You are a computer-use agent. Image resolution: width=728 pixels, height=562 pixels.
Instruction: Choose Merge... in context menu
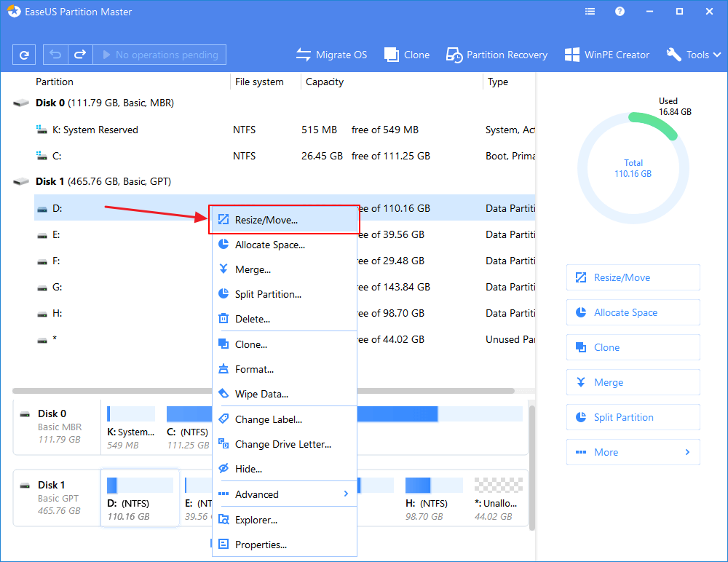pos(284,269)
